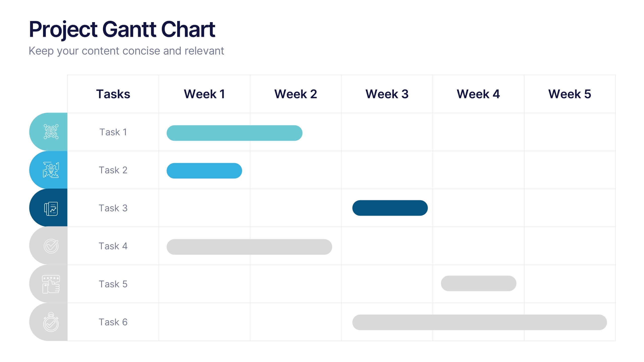The height and width of the screenshot is (362, 644).
Task: Click the Task 1 money gear icon
Action: tap(51, 132)
